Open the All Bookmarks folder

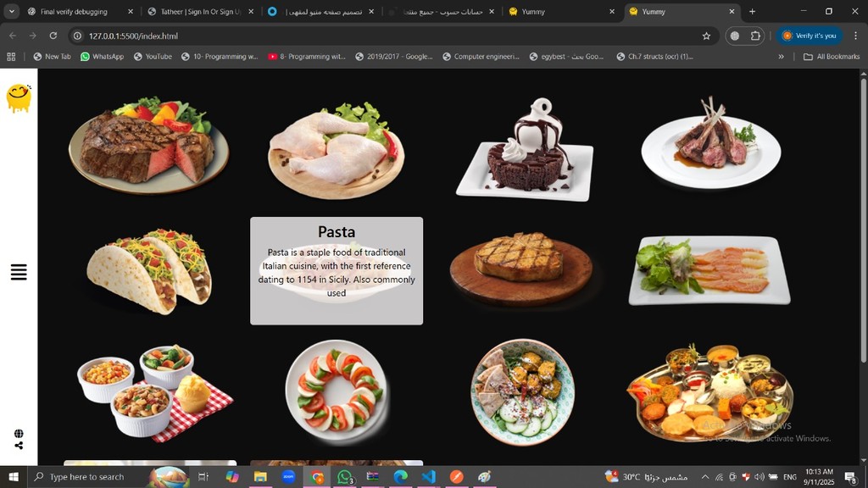[832, 57]
